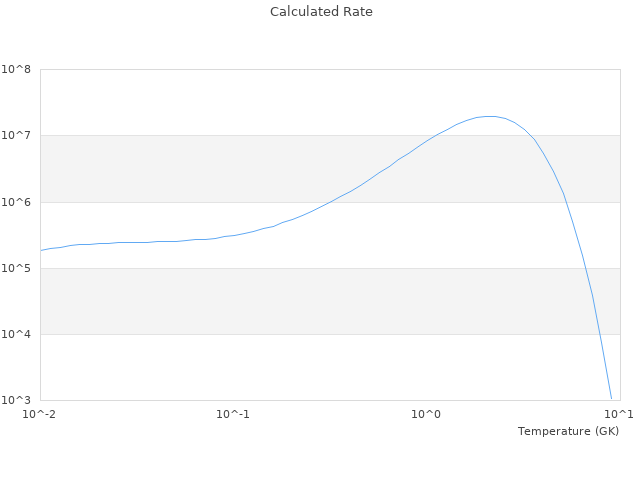Select the 10^4 y-axis tick label
This screenshot has height=480, width=640.
coord(17,334)
